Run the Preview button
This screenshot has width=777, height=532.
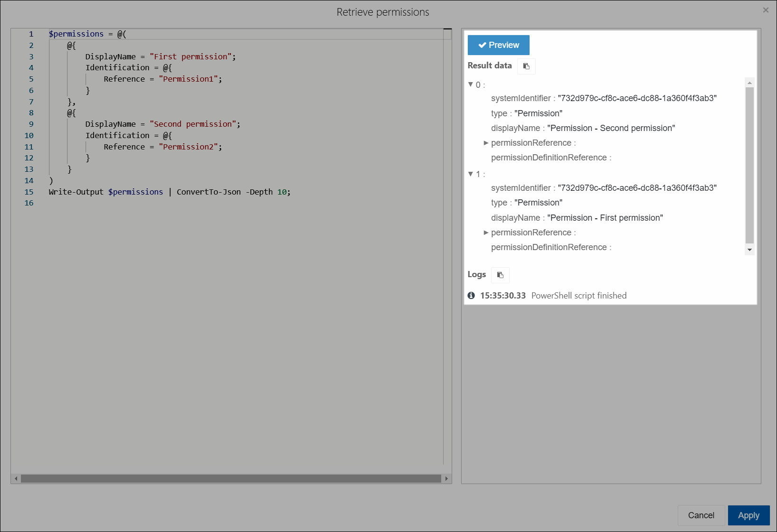coord(499,45)
